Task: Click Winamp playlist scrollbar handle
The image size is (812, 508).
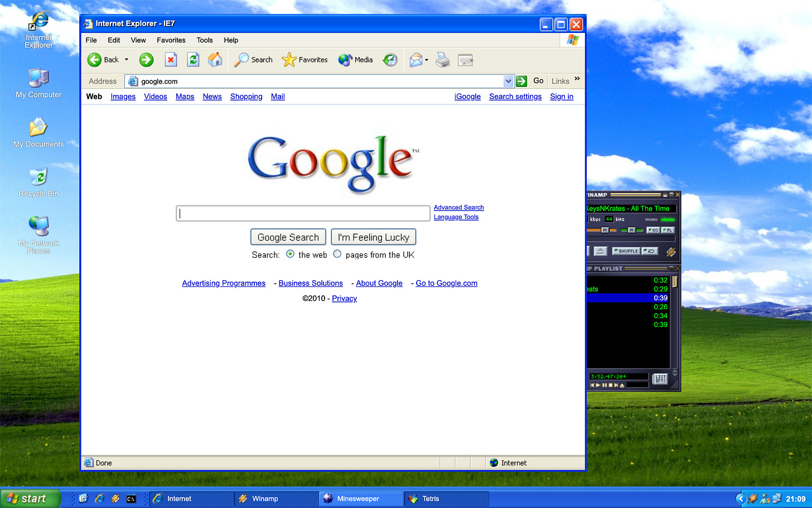Action: (x=674, y=281)
